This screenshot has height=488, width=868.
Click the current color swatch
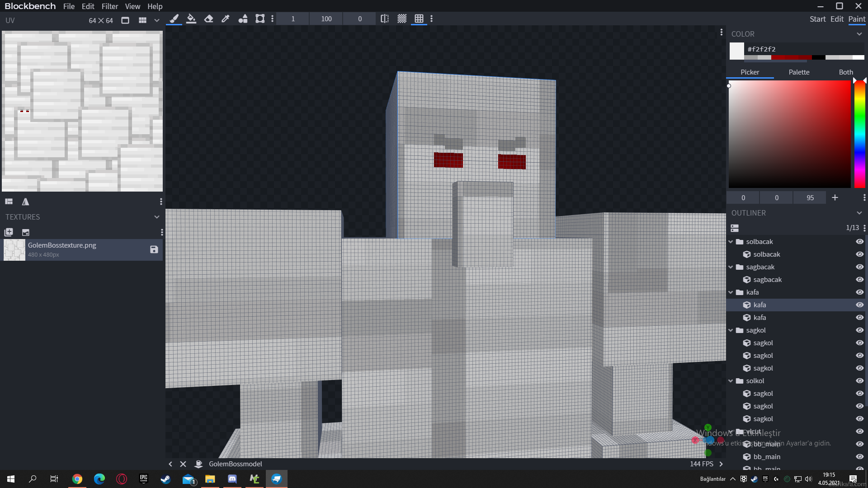click(x=736, y=51)
